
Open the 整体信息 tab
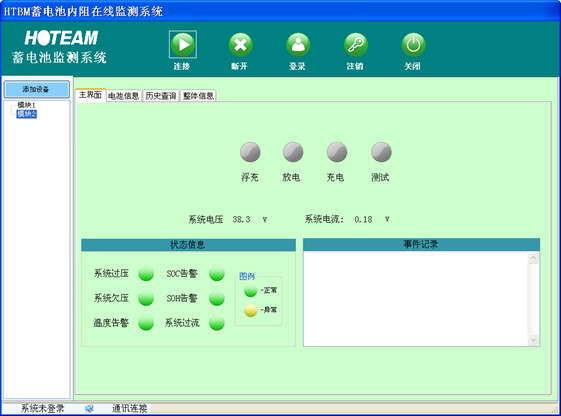(x=199, y=96)
